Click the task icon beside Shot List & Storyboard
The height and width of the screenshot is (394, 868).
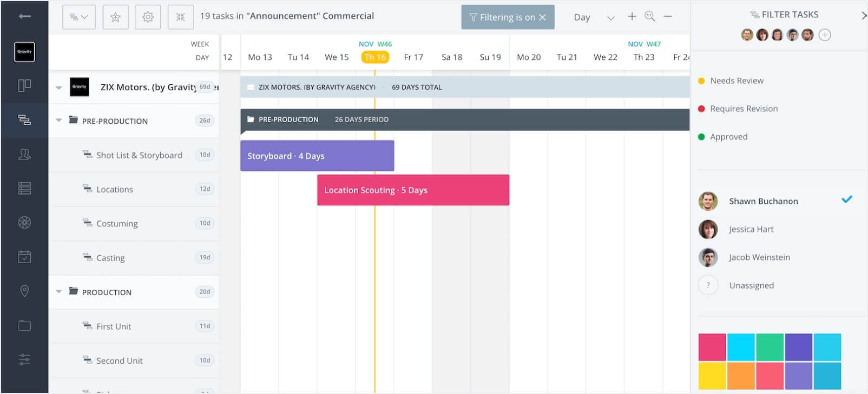pos(87,155)
